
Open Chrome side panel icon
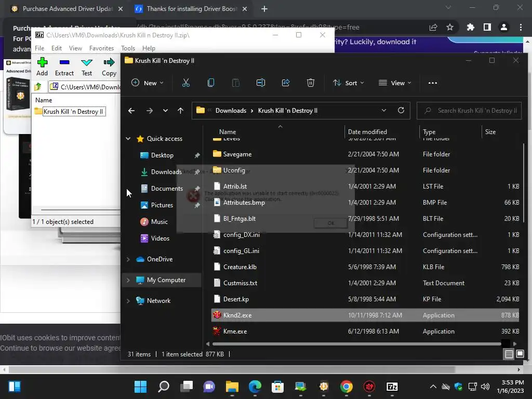(x=487, y=27)
